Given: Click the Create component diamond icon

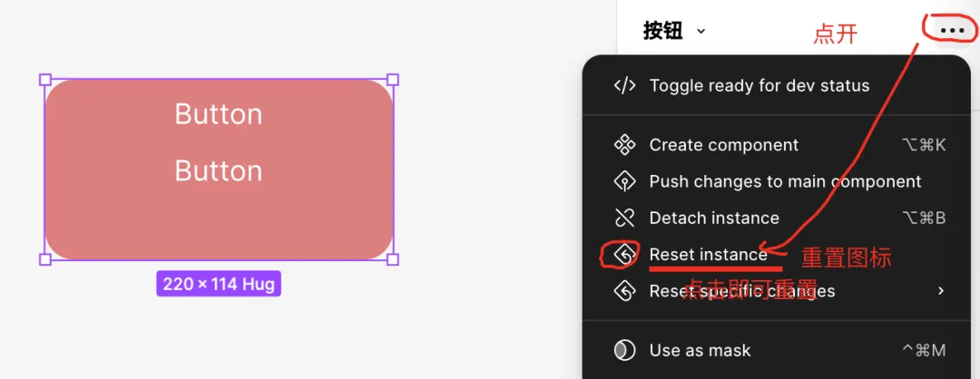Looking at the screenshot, I should coord(624,145).
